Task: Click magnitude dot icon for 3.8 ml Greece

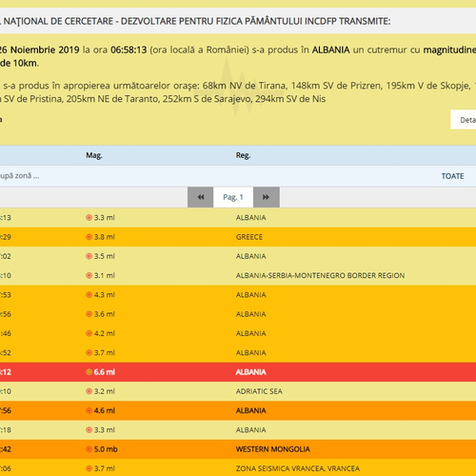Action: (89, 237)
